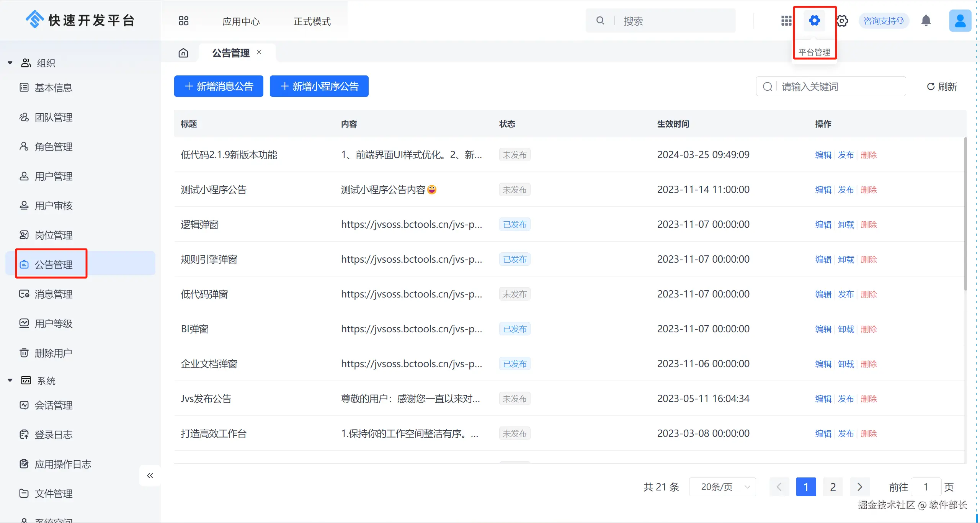This screenshot has height=523, width=980.
Task: Open the user avatar icon
Action: (960, 21)
